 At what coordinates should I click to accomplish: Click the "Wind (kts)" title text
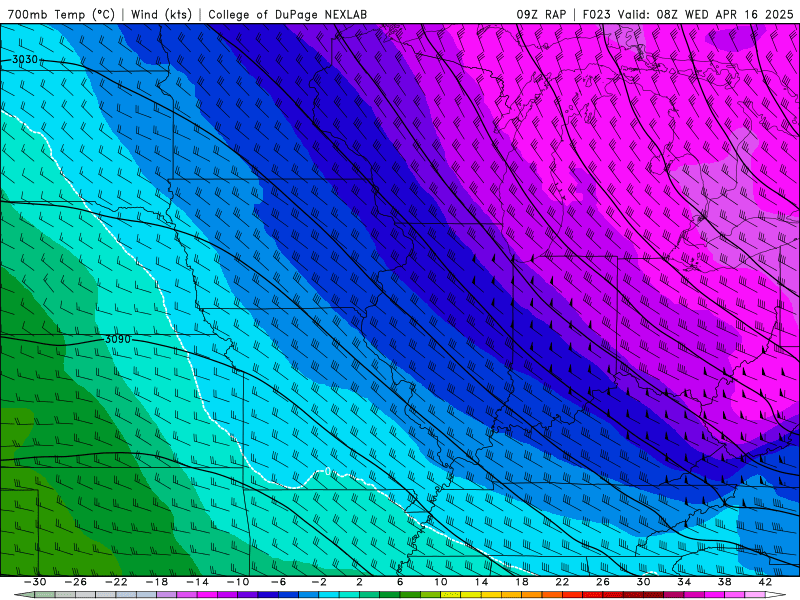click(161, 14)
